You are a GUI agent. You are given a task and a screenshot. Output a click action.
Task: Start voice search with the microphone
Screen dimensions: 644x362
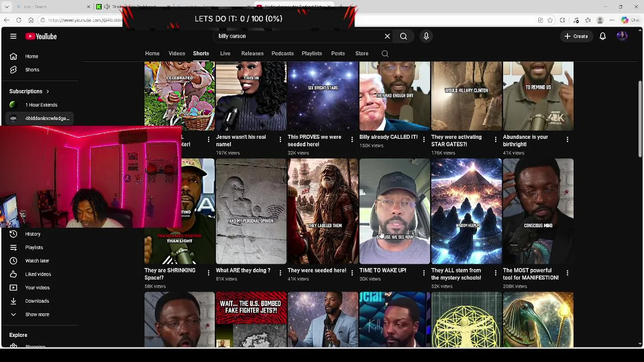pos(426,36)
